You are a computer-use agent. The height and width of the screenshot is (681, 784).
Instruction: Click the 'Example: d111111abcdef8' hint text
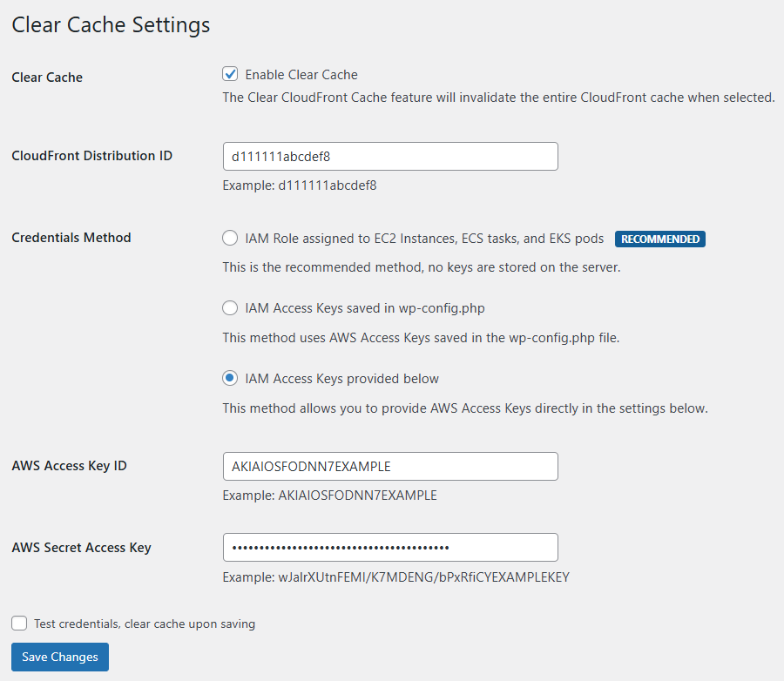300,185
